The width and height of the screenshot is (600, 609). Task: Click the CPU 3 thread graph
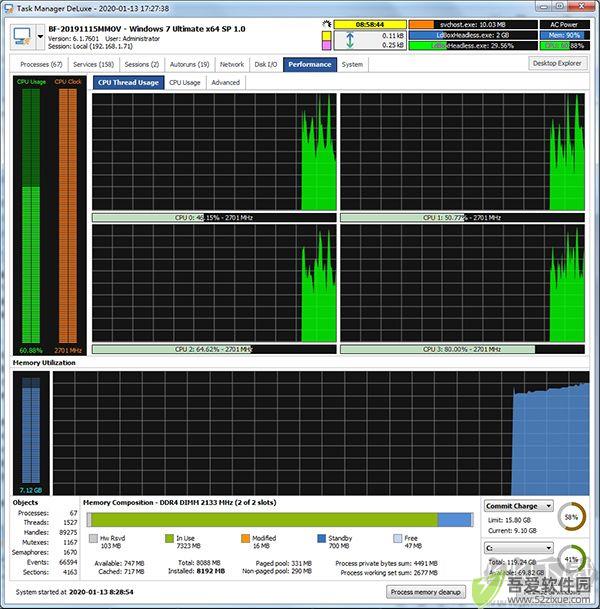pos(463,283)
